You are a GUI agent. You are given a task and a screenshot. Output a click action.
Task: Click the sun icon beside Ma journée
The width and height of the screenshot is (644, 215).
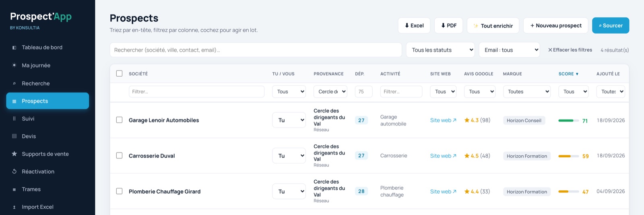pyautogui.click(x=14, y=65)
